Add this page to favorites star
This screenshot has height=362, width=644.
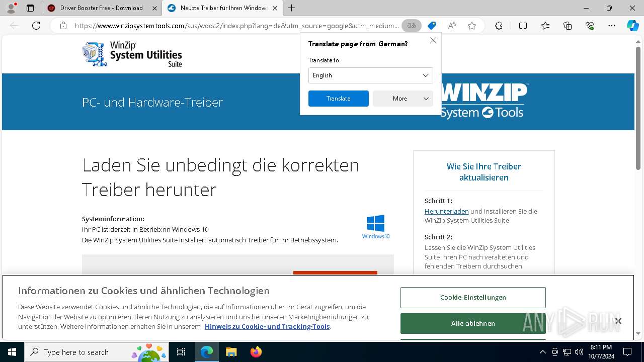(x=472, y=26)
